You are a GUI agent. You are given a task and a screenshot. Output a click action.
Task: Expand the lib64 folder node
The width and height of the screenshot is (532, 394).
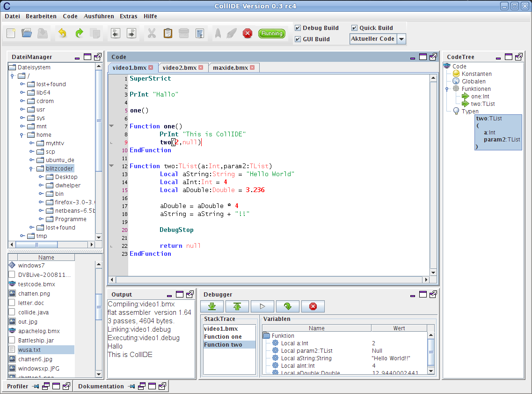click(22, 92)
